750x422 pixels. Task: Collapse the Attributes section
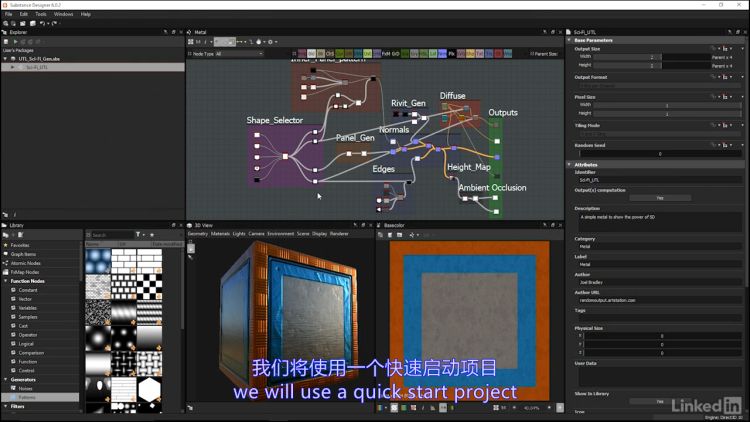coord(569,165)
